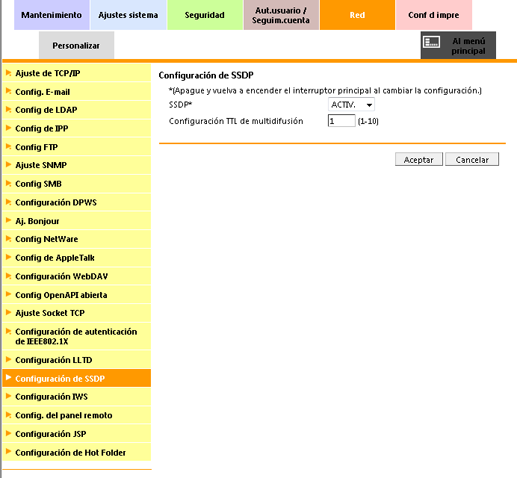Go to Configuración WebDAV
This screenshot has height=478, width=517.
[x=77, y=276]
